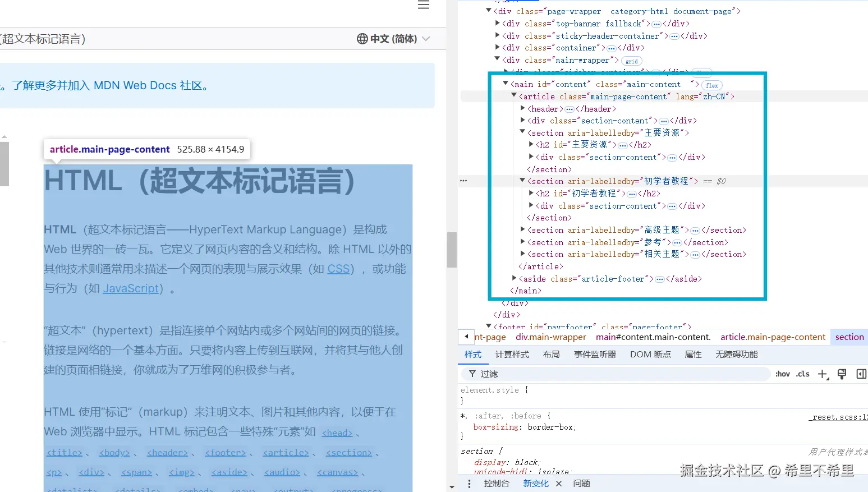Screen dimensions: 868x492
Task: Expand the div class="container" node
Action: click(x=498, y=47)
